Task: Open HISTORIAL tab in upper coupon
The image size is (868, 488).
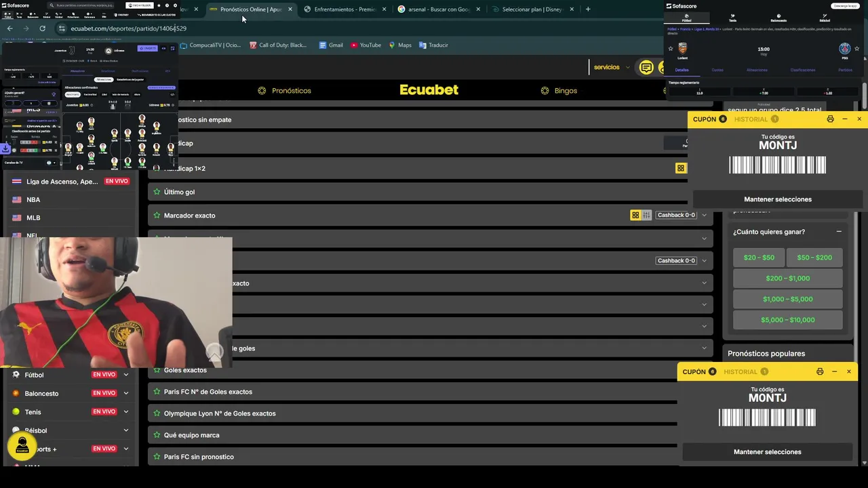Action: (x=756, y=119)
